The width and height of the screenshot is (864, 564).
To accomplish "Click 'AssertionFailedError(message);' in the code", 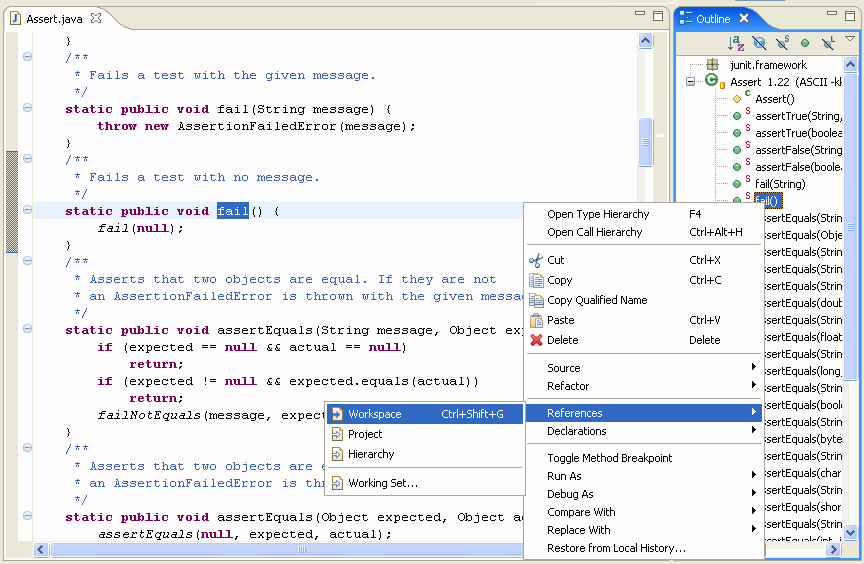I will 296,126.
